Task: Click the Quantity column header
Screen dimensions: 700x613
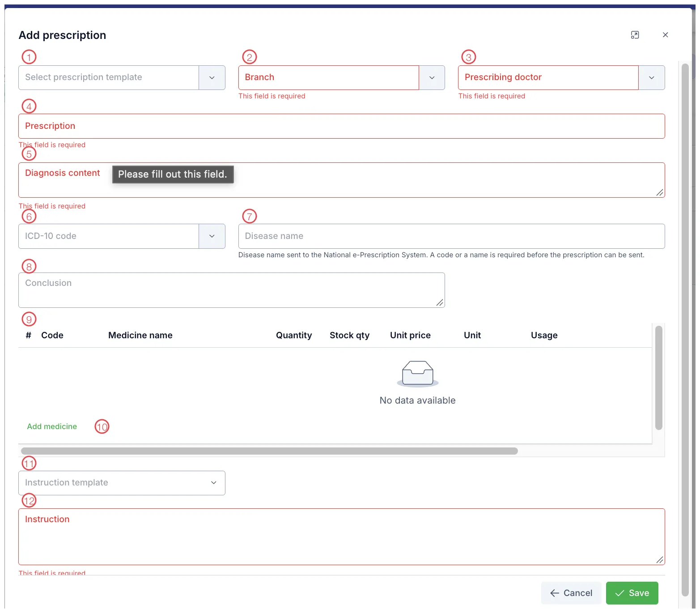Action: [x=294, y=335]
